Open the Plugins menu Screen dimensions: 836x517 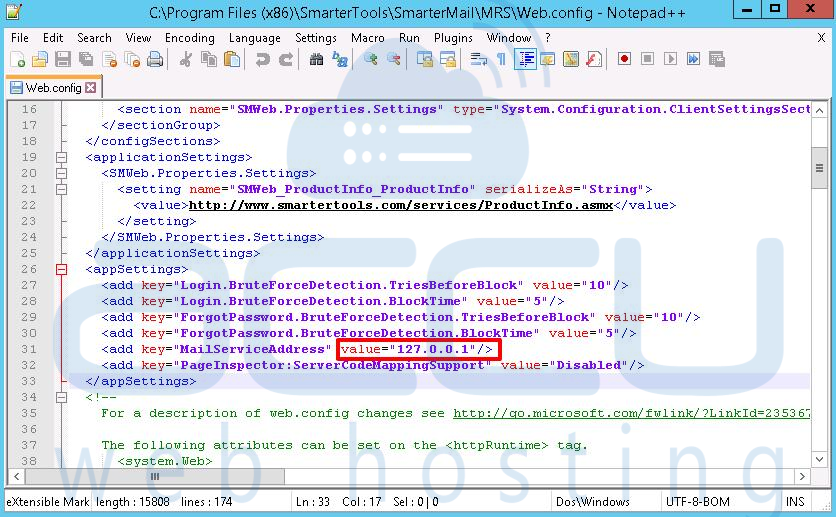click(x=453, y=38)
